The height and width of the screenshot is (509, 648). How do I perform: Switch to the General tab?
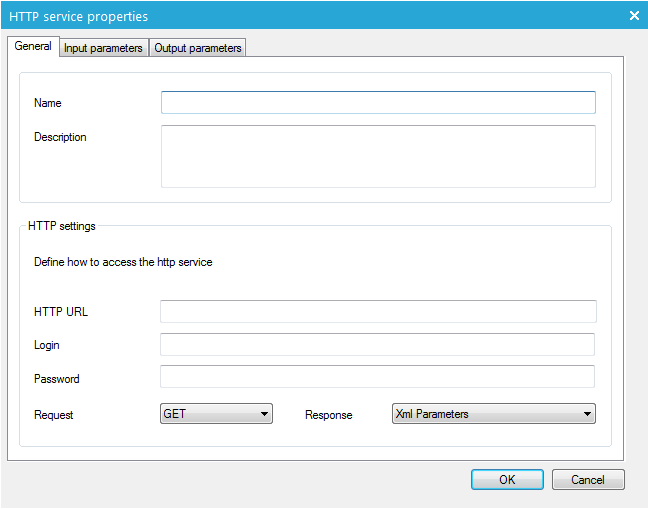click(x=33, y=47)
